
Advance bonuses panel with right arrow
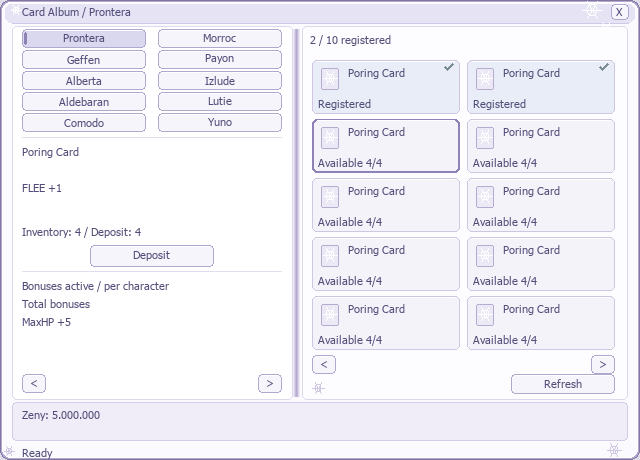point(270,384)
